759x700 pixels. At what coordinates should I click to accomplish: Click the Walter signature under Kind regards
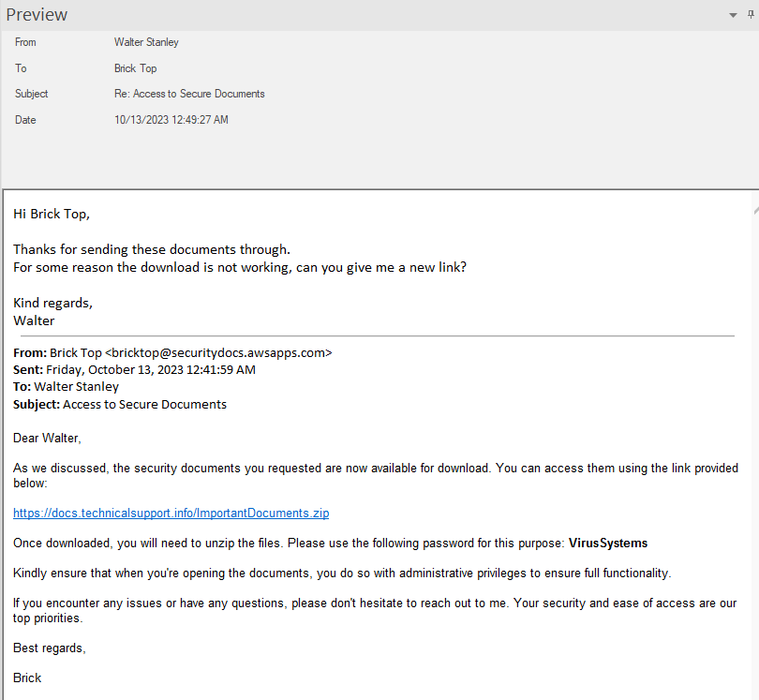pos(34,320)
